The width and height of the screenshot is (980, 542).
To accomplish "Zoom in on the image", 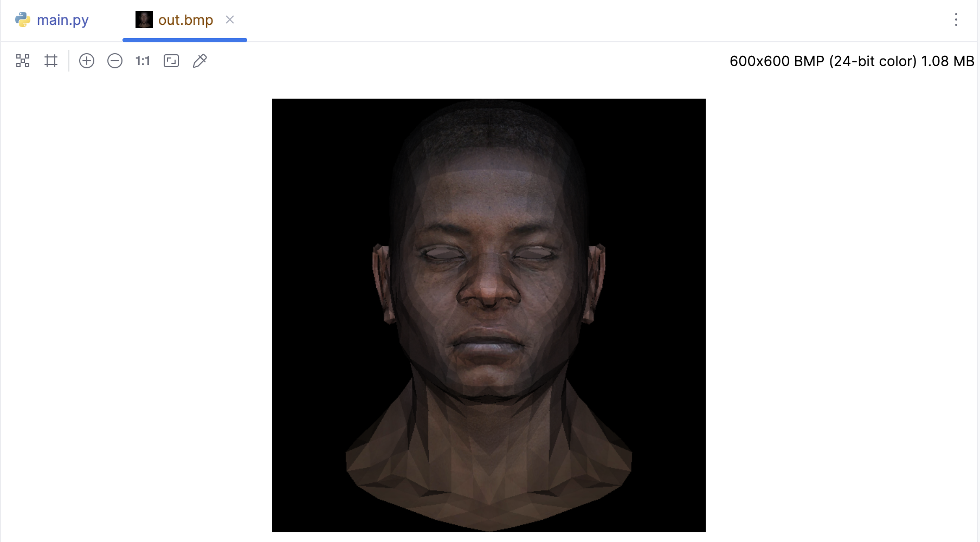I will point(87,61).
